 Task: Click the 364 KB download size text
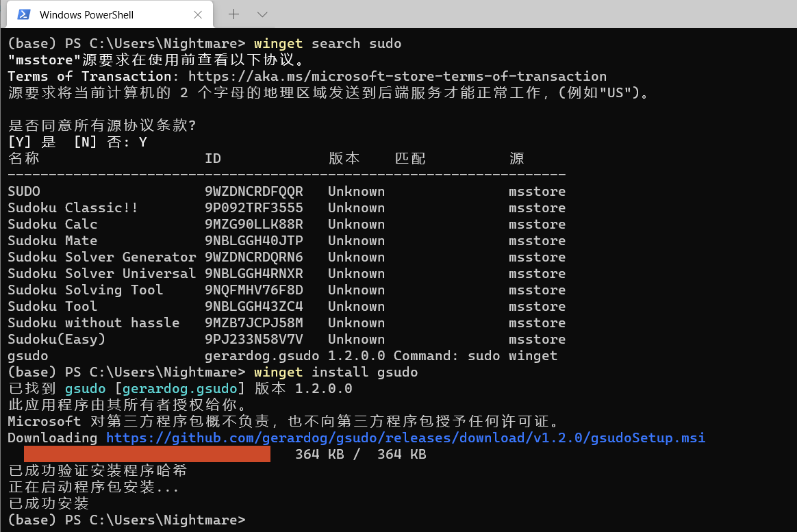319,453
